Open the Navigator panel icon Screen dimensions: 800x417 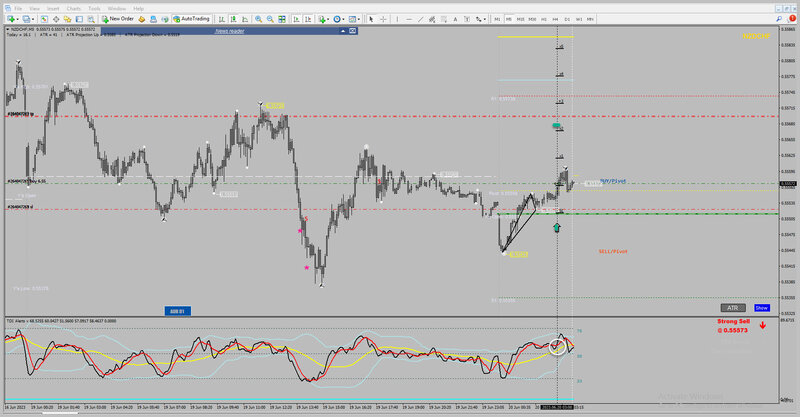67,19
